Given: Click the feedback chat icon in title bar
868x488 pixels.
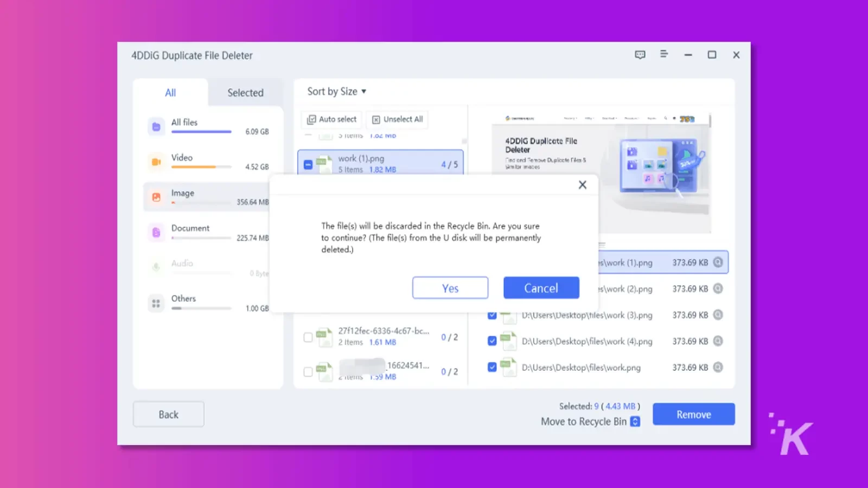Looking at the screenshot, I should coord(640,55).
